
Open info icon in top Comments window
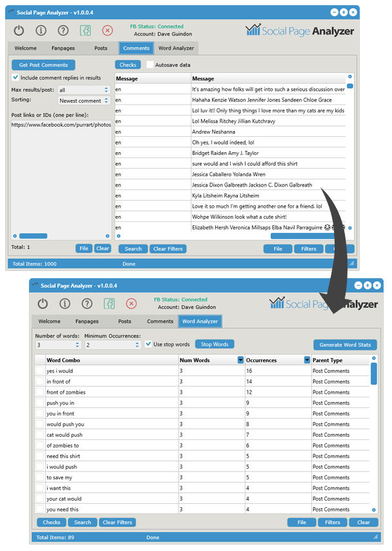(41, 30)
